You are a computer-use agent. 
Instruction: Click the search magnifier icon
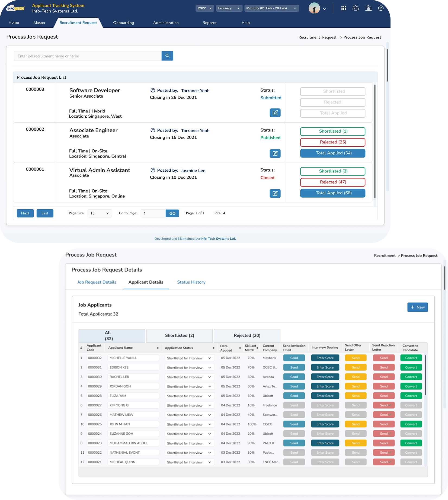tap(167, 56)
